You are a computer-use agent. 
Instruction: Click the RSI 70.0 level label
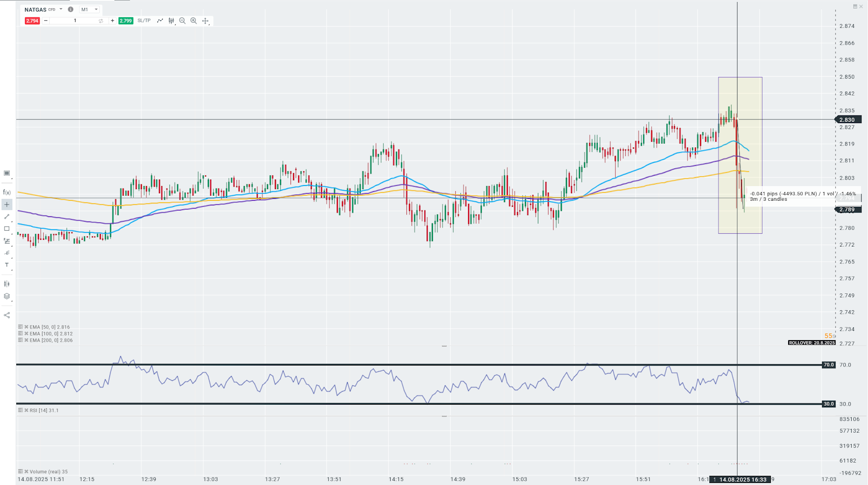[829, 365]
